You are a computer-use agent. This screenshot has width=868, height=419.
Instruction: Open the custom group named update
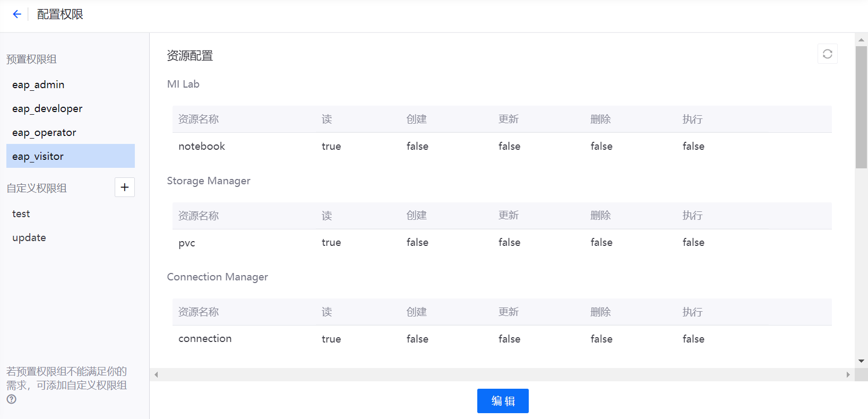point(71,237)
